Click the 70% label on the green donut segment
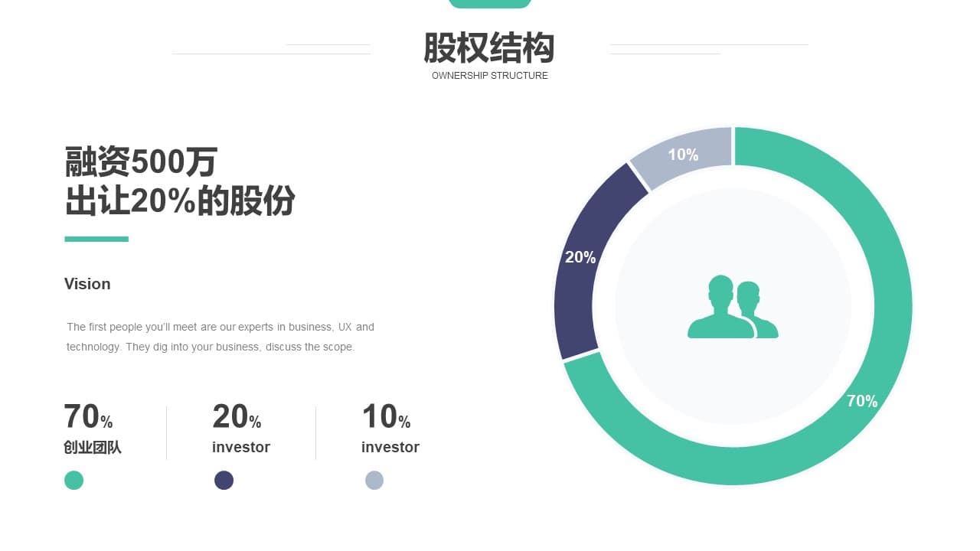The height and width of the screenshot is (551, 980). [x=862, y=401]
